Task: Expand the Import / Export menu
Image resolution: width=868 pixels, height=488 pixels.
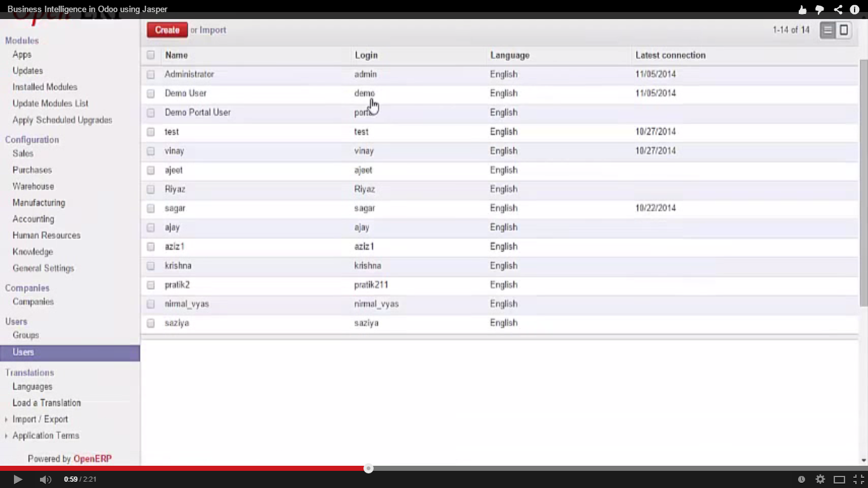Action: [40, 419]
